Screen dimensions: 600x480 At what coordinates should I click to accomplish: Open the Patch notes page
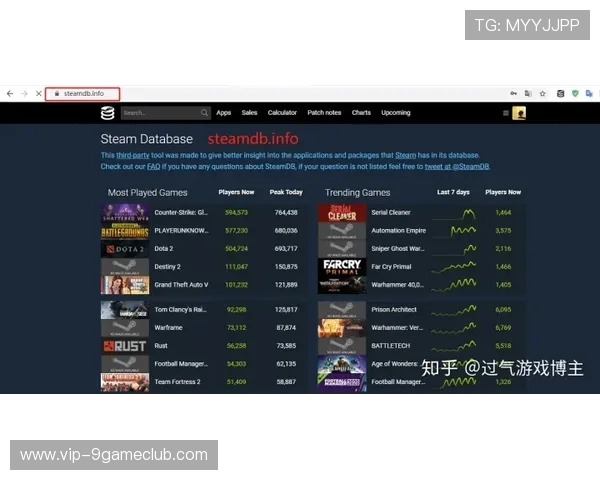point(324,113)
